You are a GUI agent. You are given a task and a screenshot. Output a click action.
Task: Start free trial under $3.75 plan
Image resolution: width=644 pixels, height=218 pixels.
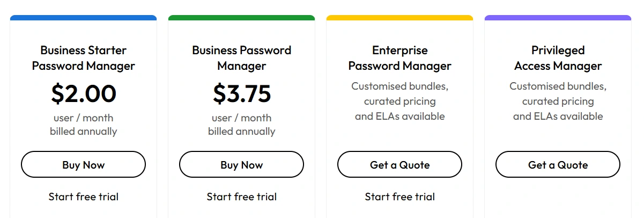pyautogui.click(x=241, y=197)
